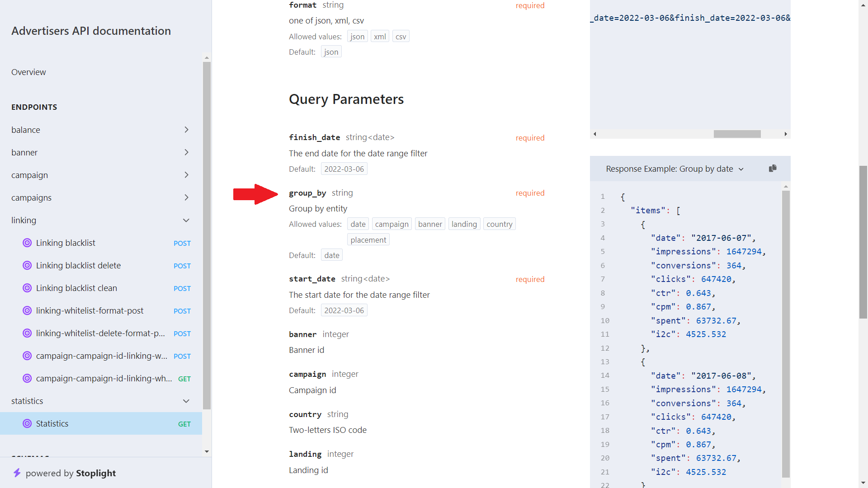Click the linking section collapse toggle
Viewport: 868px width, 488px height.
187,220
